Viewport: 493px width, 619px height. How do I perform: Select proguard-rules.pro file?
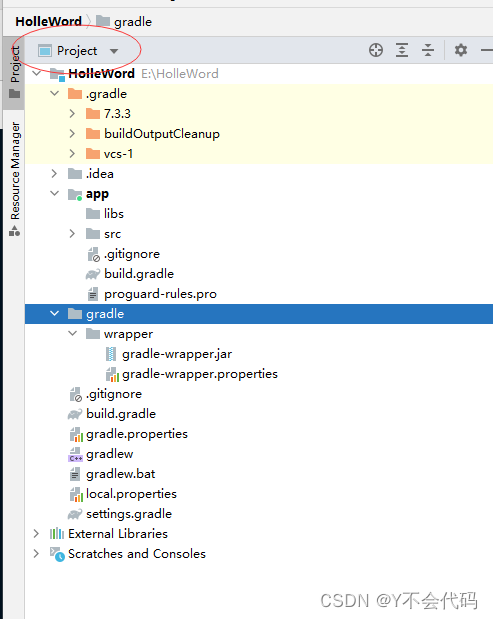click(x=259, y=294)
